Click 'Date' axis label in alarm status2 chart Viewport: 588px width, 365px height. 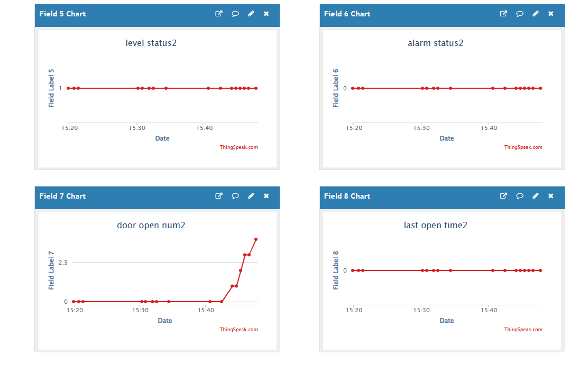click(447, 138)
